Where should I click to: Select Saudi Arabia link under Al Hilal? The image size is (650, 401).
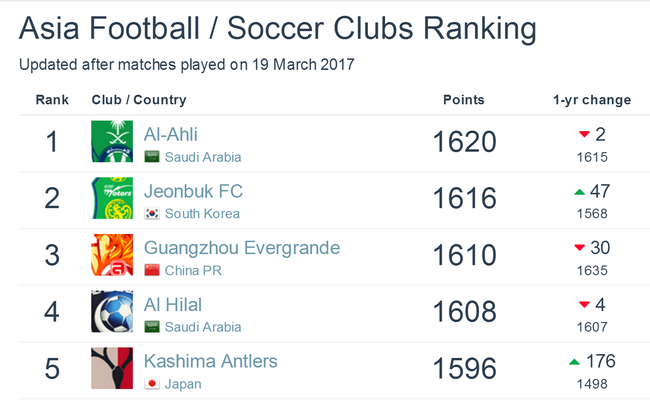point(203,327)
